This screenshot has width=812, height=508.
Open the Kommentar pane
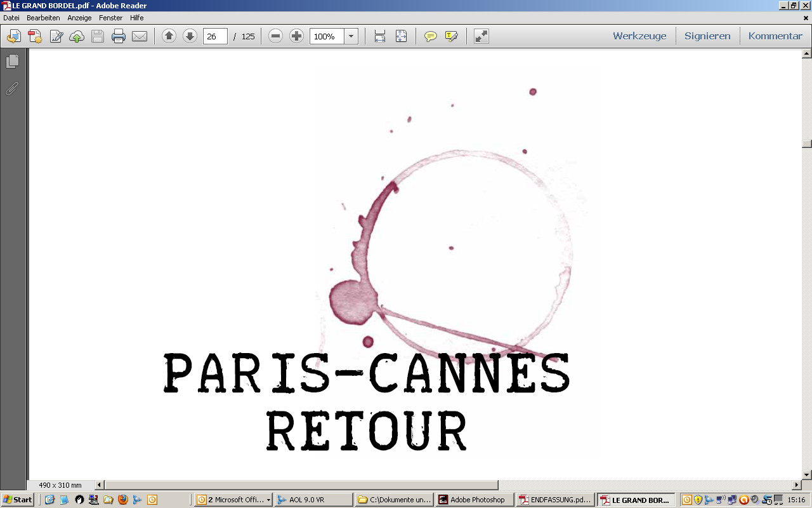pos(775,36)
